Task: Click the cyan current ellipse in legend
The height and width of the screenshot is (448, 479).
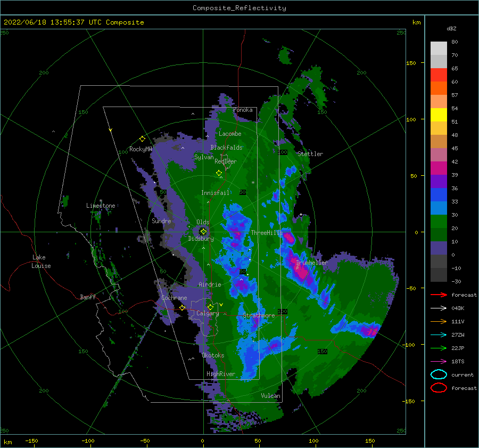Action: [x=439, y=374]
